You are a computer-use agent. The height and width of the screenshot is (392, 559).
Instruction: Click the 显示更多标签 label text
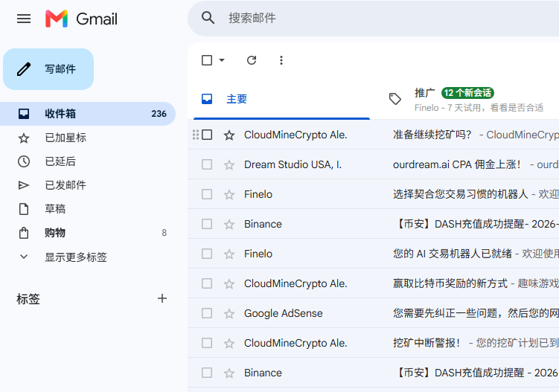point(76,257)
